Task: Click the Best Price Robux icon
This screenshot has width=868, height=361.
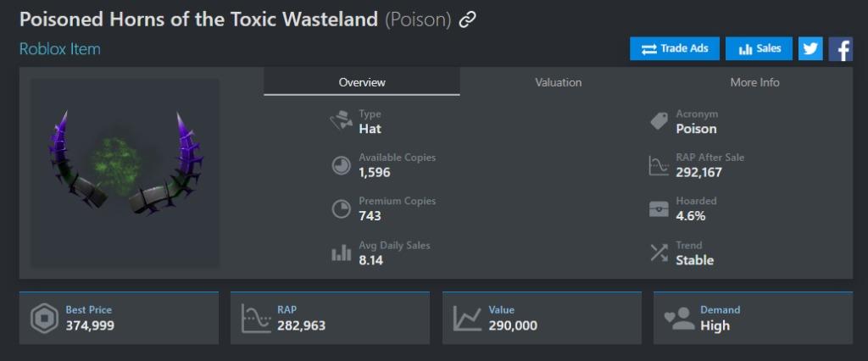Action: tap(44, 318)
